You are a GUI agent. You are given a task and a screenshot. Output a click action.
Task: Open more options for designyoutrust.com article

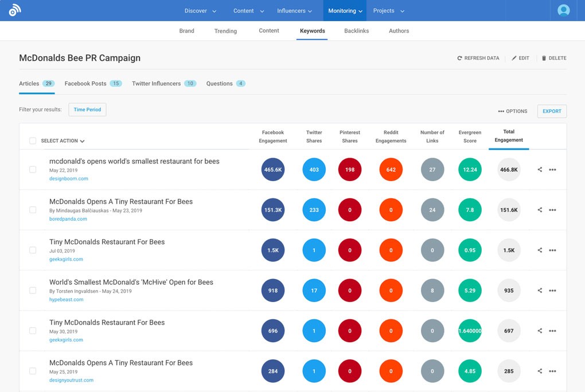[x=552, y=371]
